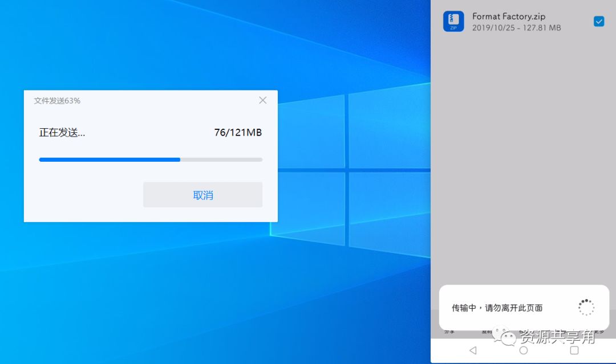Cancel the file transfer with 取消 button

[x=202, y=195]
